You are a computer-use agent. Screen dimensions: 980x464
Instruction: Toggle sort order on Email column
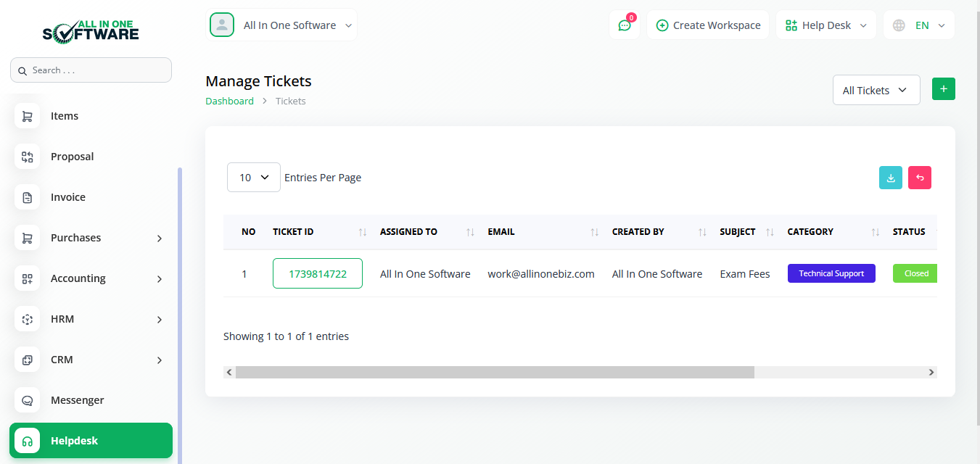[x=594, y=232]
